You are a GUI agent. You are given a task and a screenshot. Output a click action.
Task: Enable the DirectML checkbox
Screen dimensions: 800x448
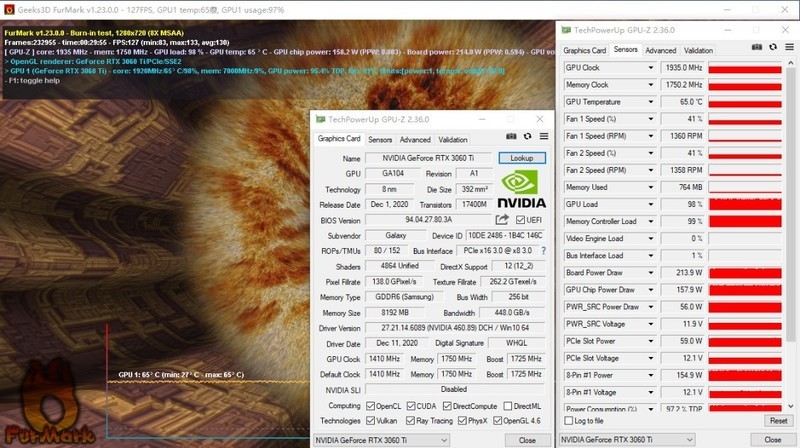pos(508,406)
